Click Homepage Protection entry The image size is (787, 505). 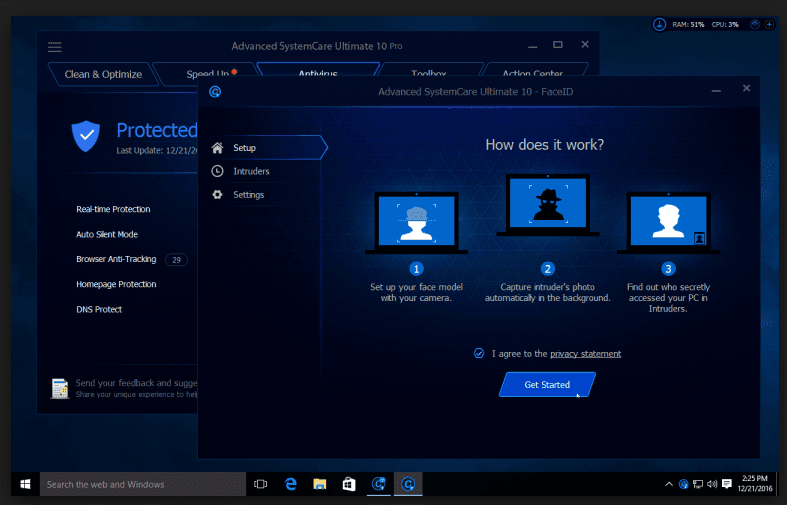point(116,284)
